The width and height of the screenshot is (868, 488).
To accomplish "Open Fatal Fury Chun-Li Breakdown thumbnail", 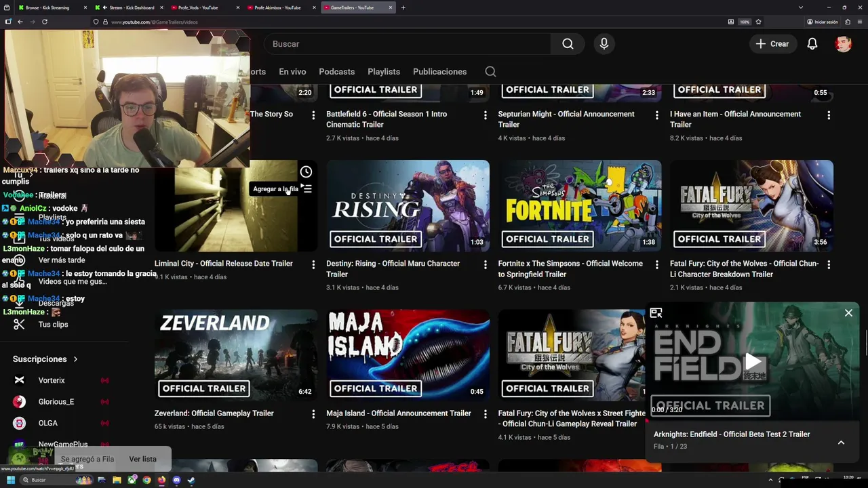I will click(x=751, y=206).
